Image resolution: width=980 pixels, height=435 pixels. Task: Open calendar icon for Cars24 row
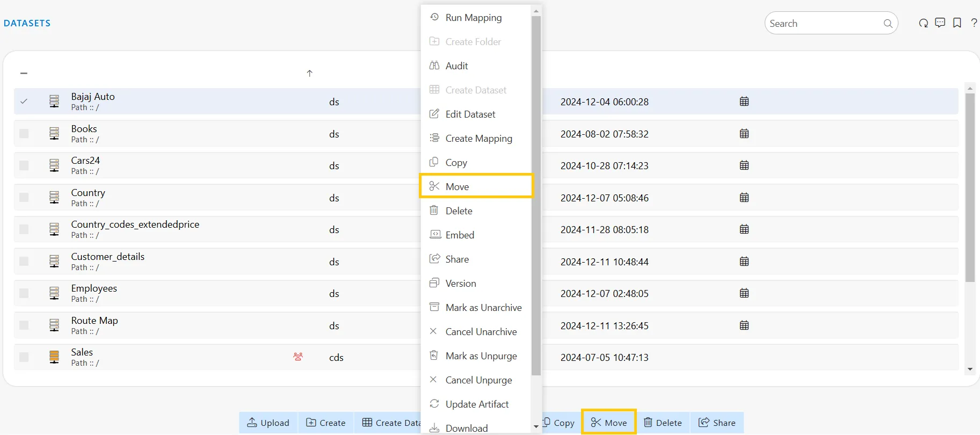pyautogui.click(x=744, y=165)
